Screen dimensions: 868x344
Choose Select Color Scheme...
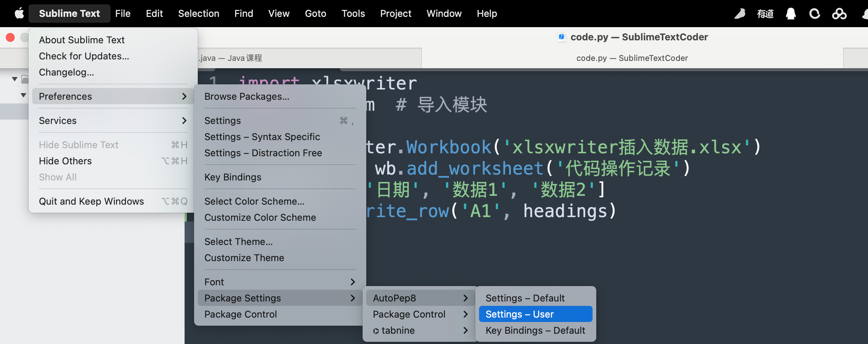tap(280, 201)
